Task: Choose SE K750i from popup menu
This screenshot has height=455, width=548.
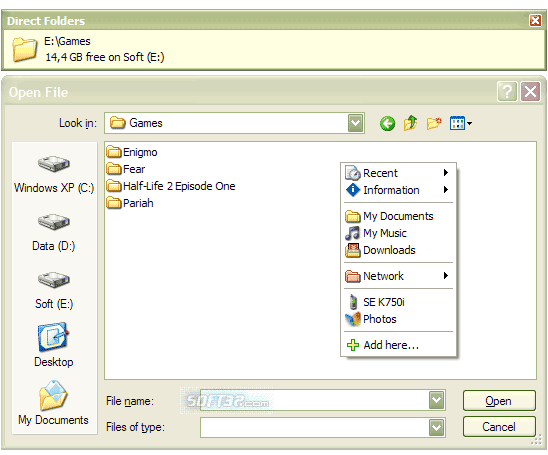Action: [398, 302]
